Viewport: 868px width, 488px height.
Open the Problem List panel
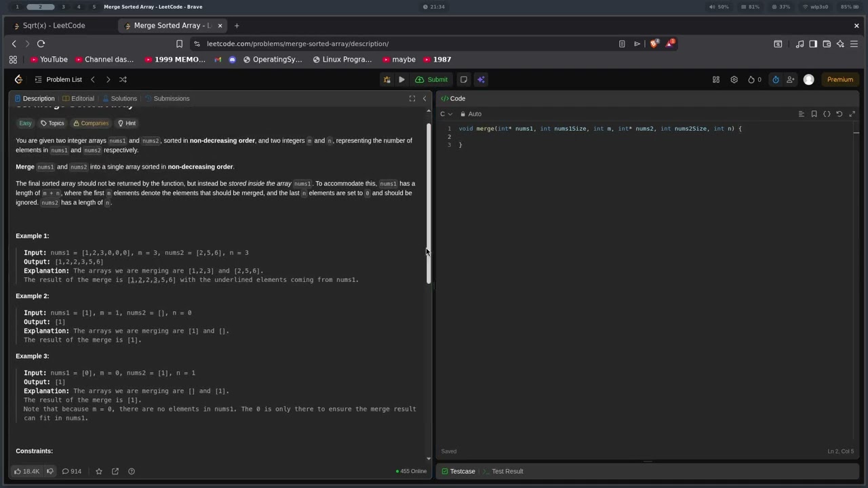point(58,79)
